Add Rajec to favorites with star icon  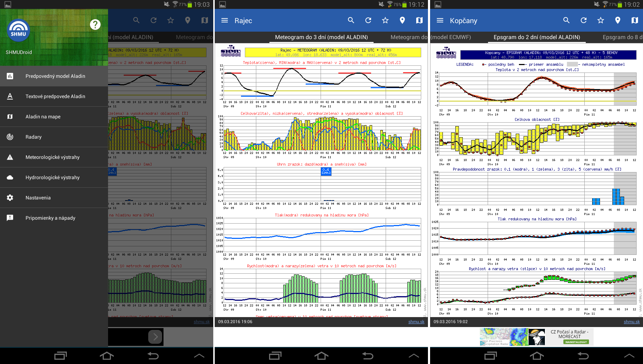(x=385, y=21)
